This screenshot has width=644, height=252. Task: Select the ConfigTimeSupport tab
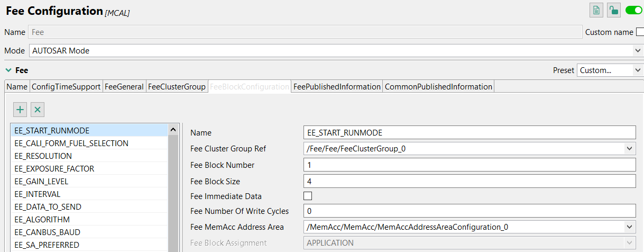click(x=66, y=86)
